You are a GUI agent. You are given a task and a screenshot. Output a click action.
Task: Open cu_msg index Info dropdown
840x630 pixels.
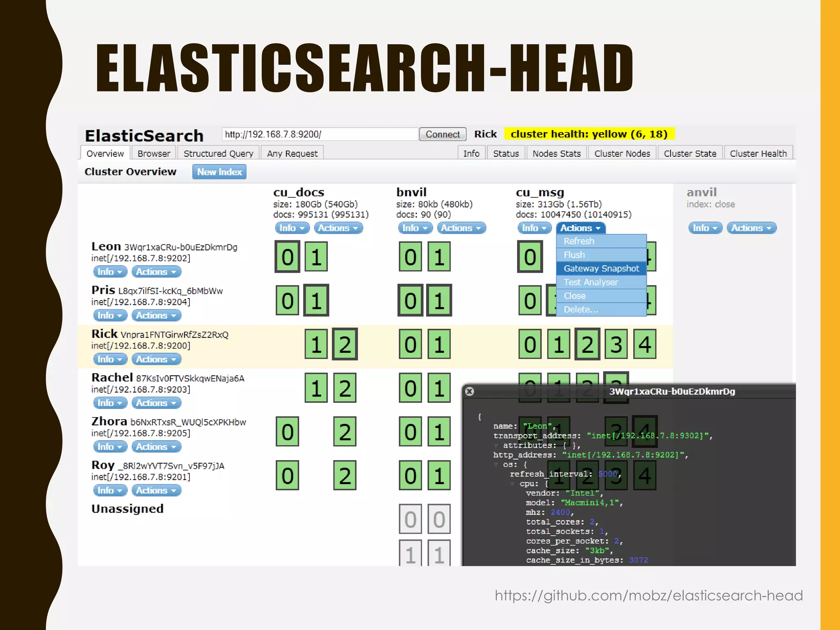534,228
